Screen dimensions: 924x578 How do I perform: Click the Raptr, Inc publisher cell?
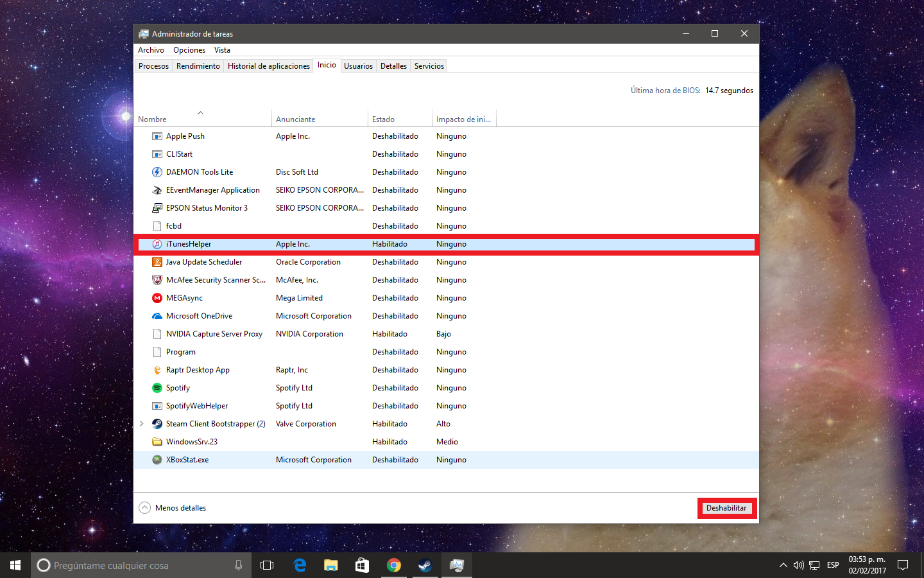[x=292, y=370]
